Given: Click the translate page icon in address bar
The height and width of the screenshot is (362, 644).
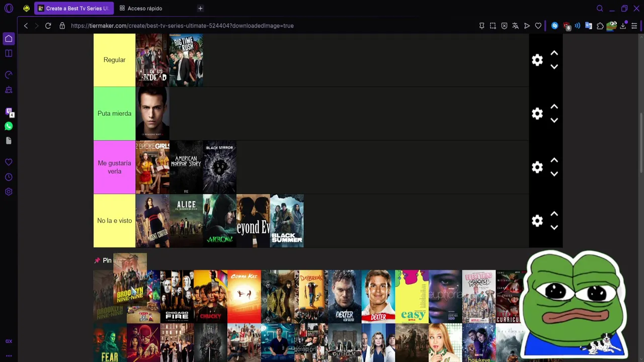Looking at the screenshot, I should coord(515,26).
